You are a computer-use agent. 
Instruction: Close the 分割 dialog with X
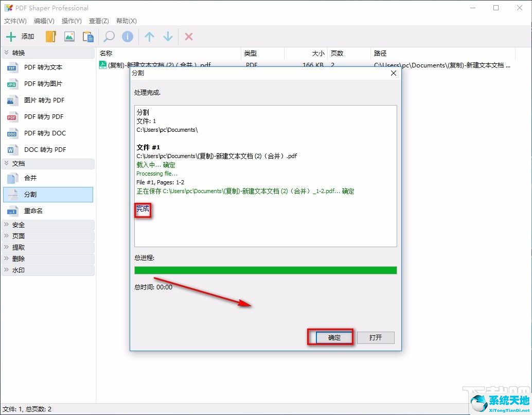(x=394, y=73)
